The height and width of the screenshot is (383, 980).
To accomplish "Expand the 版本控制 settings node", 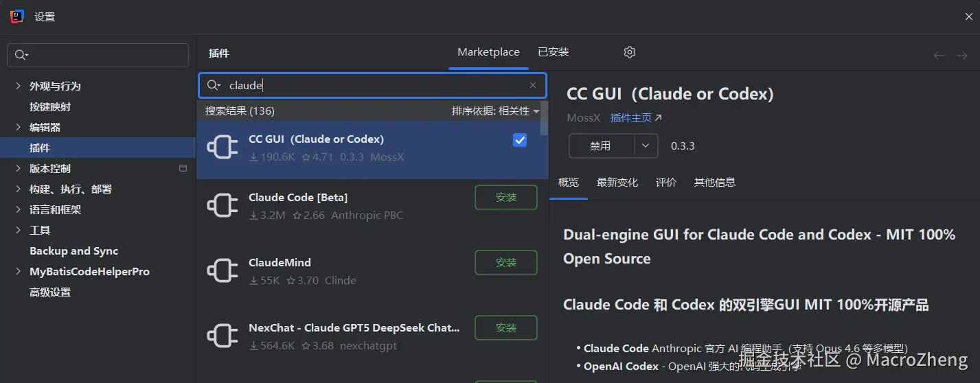I will coord(18,168).
